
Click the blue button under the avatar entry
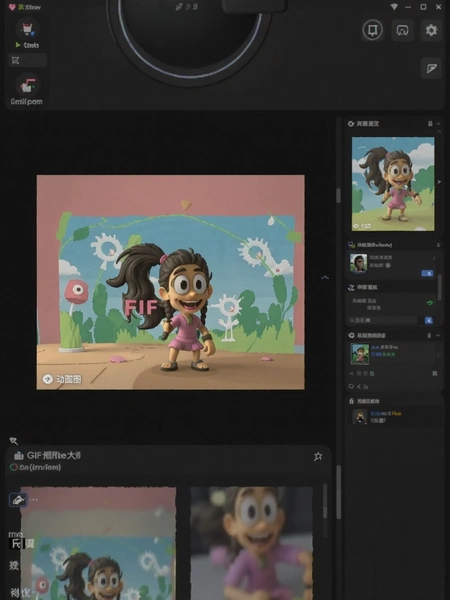[427, 273]
